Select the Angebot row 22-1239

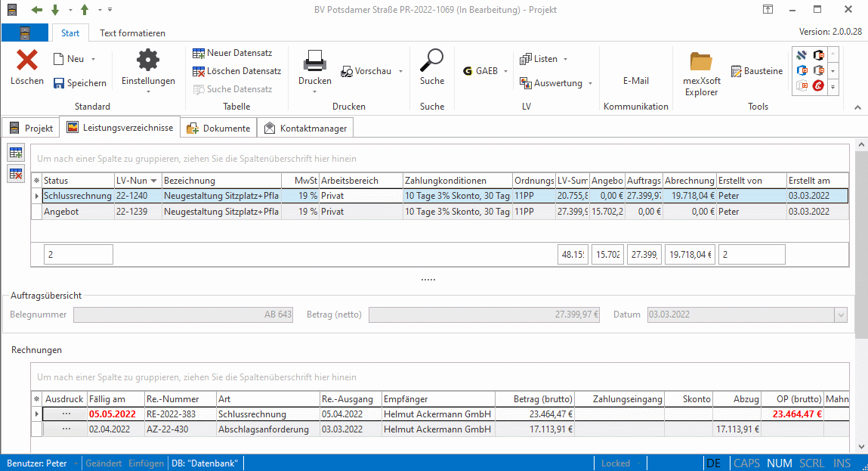440,212
